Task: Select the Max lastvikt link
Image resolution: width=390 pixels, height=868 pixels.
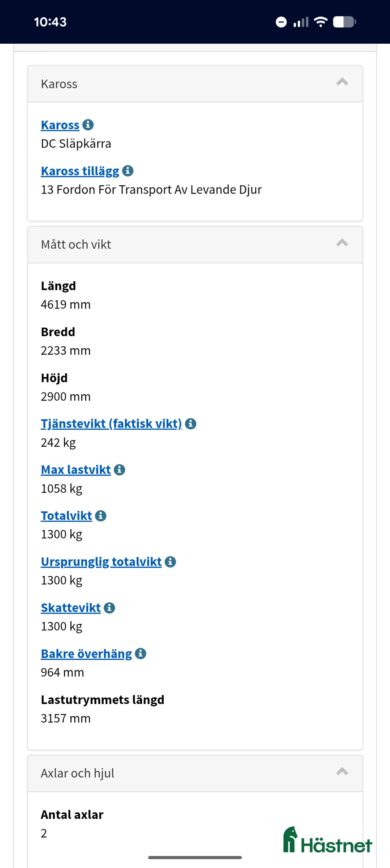Action: 75,470
